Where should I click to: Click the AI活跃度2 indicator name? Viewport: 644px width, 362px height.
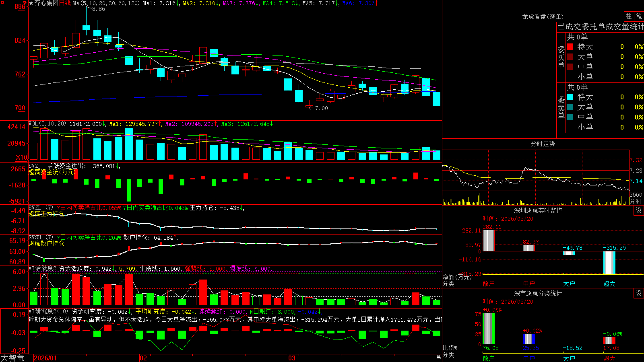pyautogui.click(x=42, y=268)
